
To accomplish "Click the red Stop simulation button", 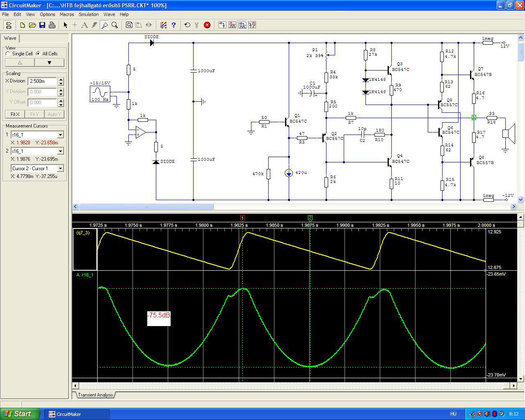I will [207, 25].
